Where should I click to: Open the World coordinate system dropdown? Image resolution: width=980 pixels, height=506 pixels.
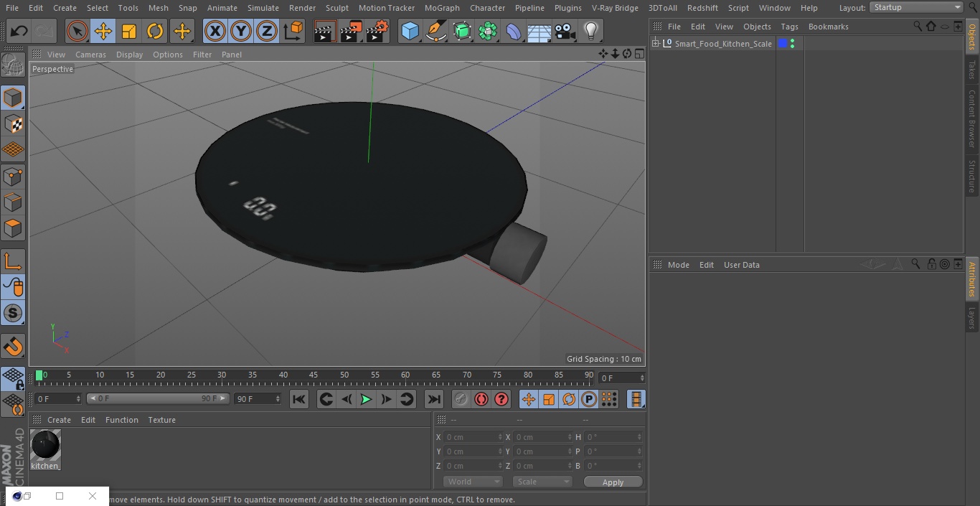point(472,482)
